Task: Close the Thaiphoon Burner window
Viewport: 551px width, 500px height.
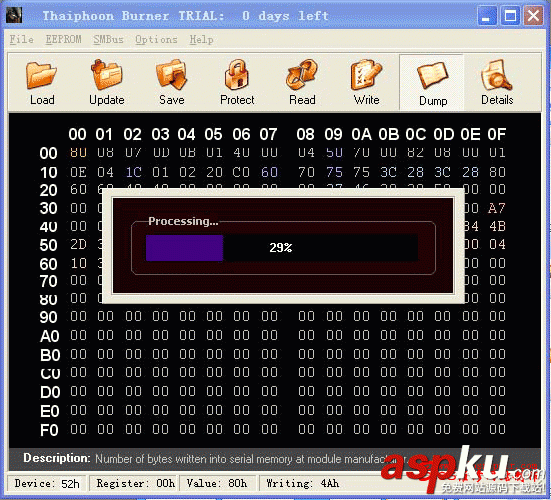Action: [533, 16]
